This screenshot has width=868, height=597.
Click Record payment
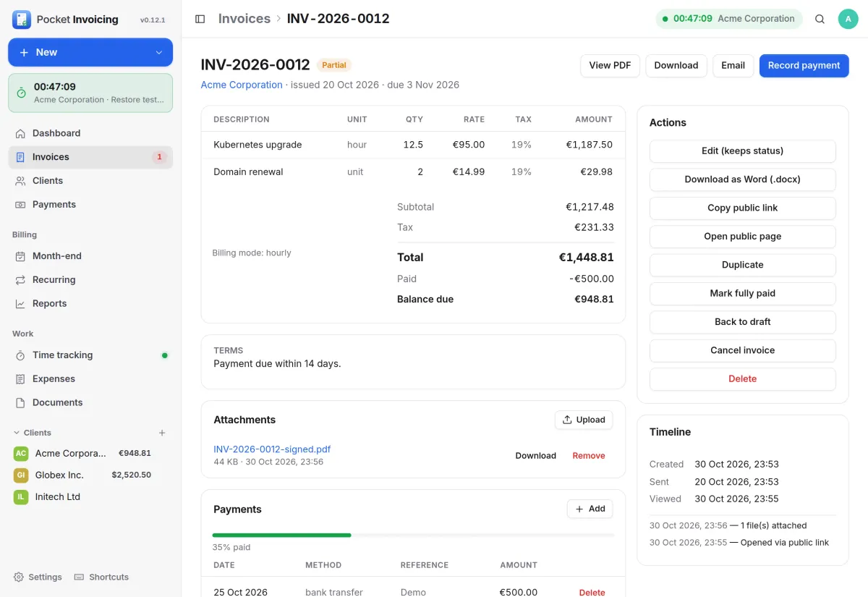coord(804,65)
